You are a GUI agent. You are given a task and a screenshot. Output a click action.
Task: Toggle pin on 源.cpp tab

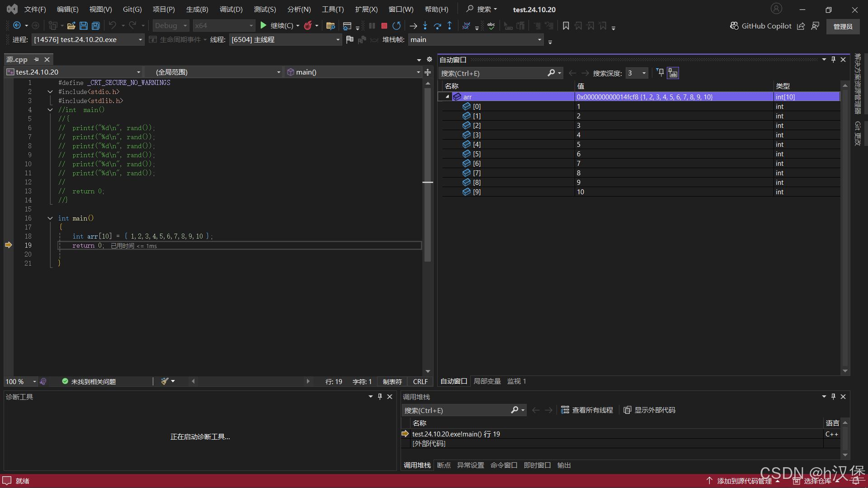(x=37, y=59)
